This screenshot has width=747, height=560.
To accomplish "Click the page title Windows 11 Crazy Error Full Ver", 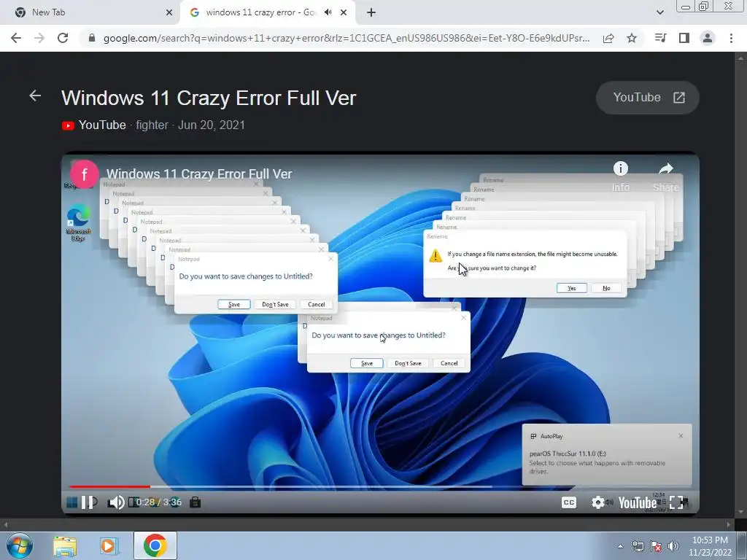I will pyautogui.click(x=209, y=98).
